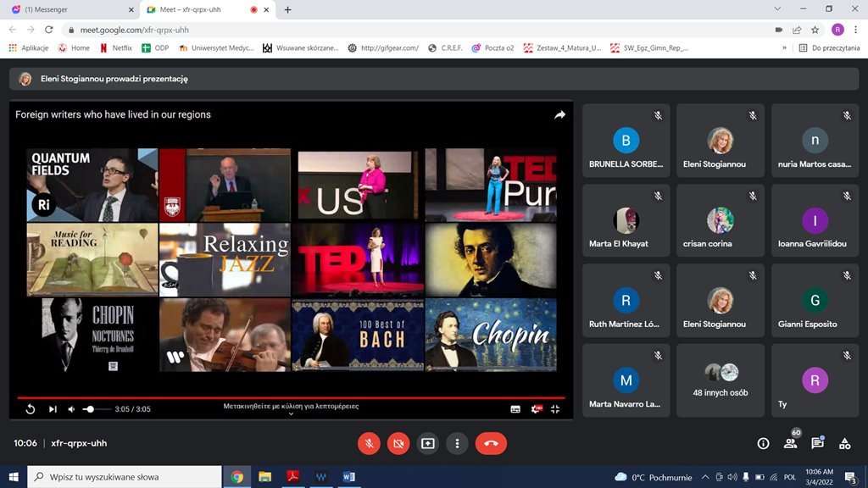Select the Quantum Fields video thumbnail
Image resolution: width=868 pixels, height=488 pixels.
(x=92, y=185)
